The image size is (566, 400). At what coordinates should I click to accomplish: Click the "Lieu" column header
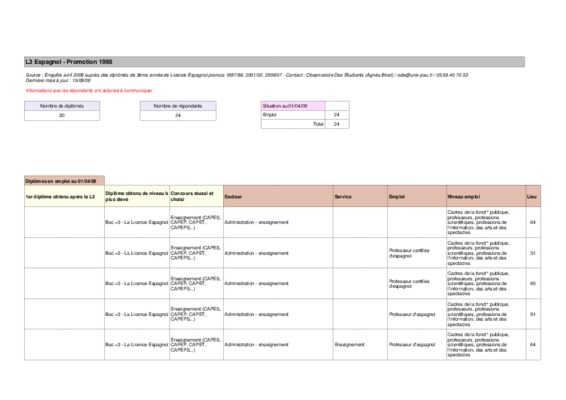(x=533, y=196)
